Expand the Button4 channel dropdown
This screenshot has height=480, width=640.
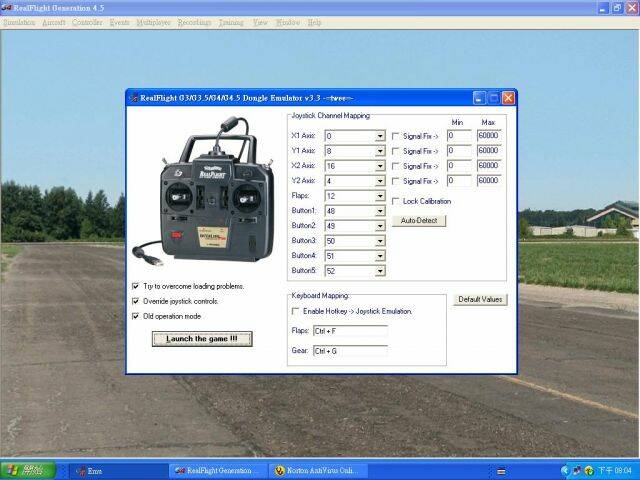point(380,256)
